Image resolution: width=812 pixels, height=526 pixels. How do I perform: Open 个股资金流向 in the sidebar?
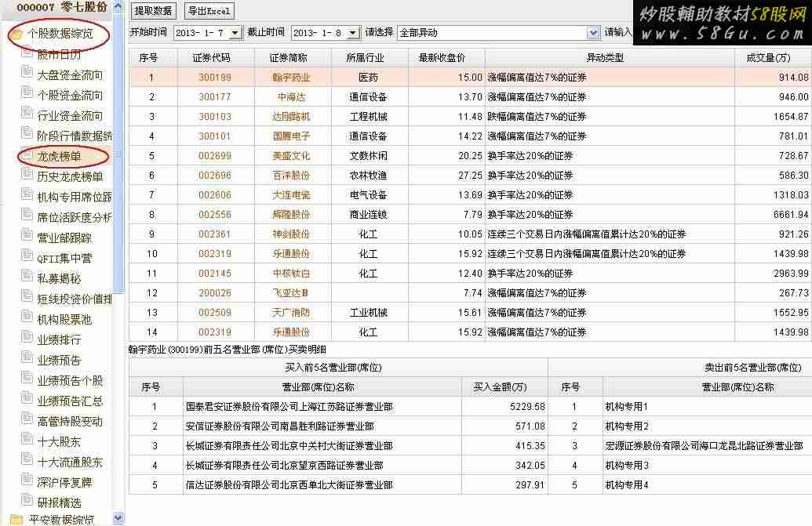(x=69, y=95)
